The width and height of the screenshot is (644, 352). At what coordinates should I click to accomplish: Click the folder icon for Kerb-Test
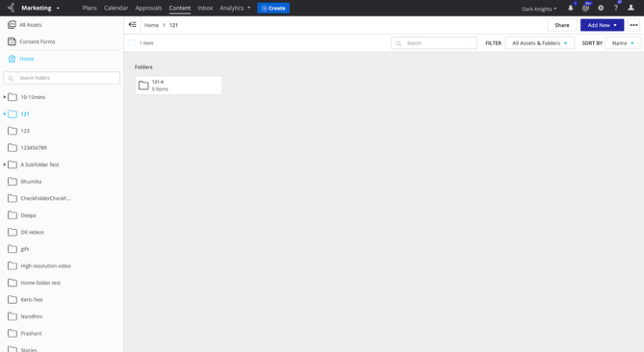coord(13,299)
